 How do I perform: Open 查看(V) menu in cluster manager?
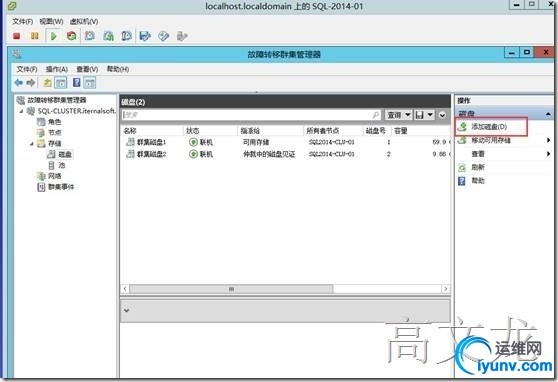click(87, 69)
